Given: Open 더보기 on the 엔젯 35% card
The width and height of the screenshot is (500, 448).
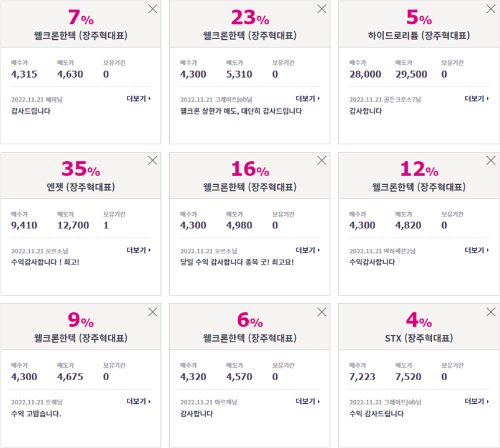Looking at the screenshot, I should 139,250.
